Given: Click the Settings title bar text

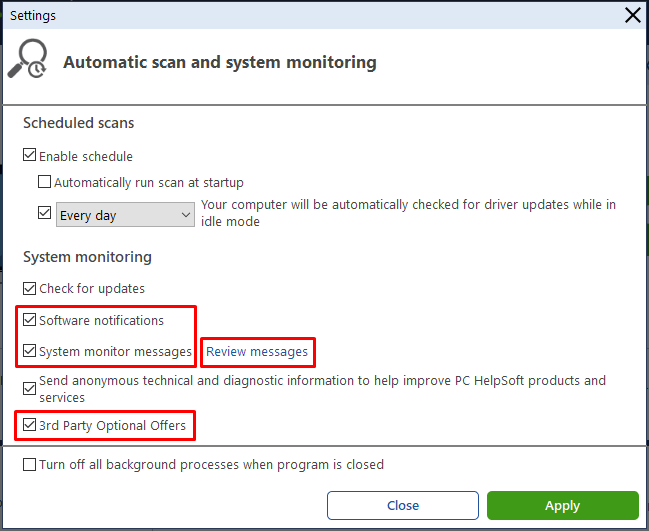Looking at the screenshot, I should (33, 16).
